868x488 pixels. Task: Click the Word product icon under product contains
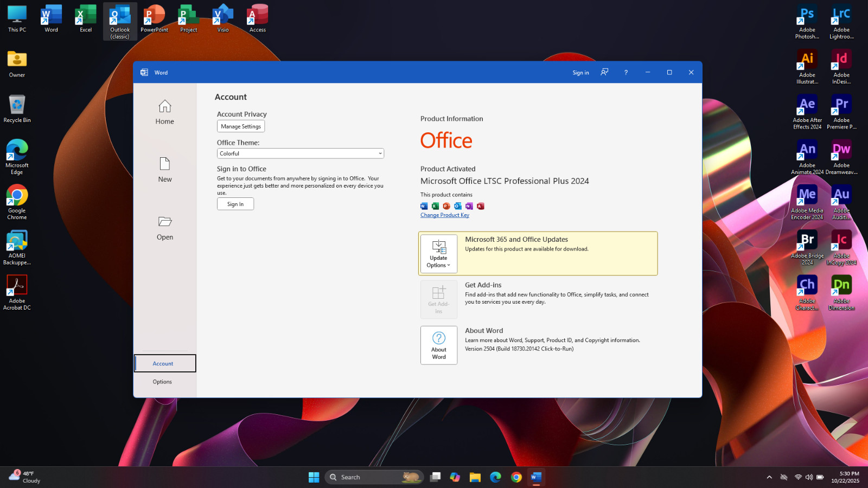(x=424, y=206)
